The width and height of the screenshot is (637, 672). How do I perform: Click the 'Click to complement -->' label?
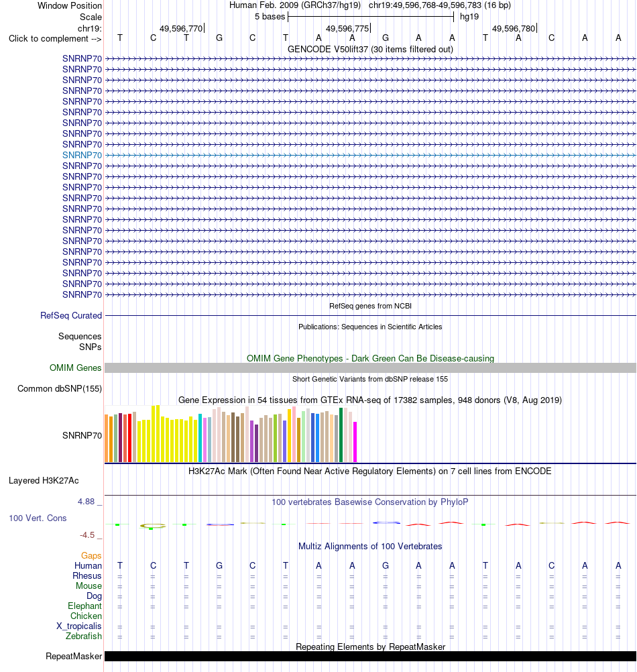[x=55, y=39]
